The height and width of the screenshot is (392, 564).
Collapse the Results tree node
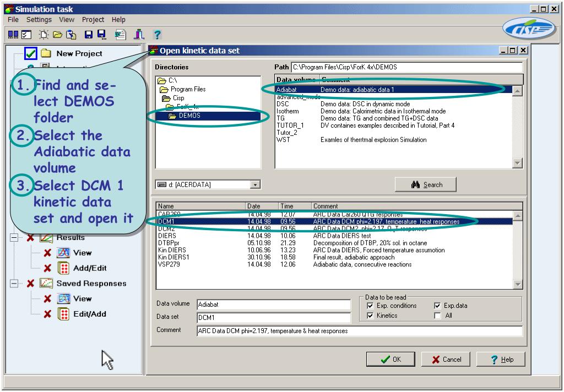click(x=14, y=237)
